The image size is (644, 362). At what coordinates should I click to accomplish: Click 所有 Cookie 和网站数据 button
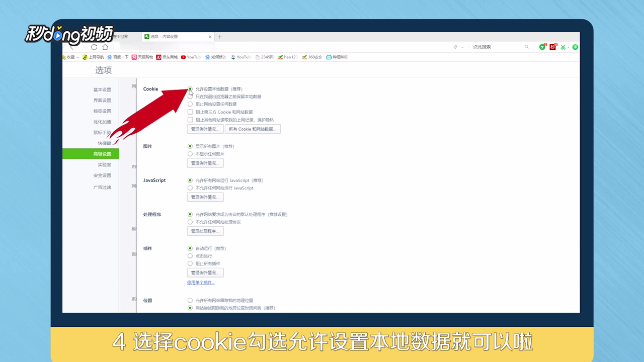pyautogui.click(x=253, y=129)
